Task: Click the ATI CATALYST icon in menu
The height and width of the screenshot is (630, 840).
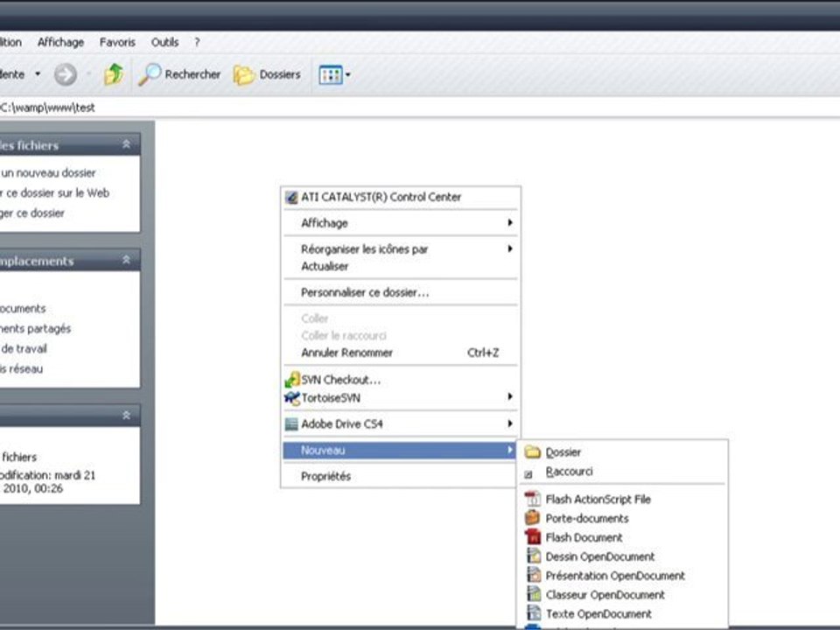Action: pyautogui.click(x=291, y=198)
